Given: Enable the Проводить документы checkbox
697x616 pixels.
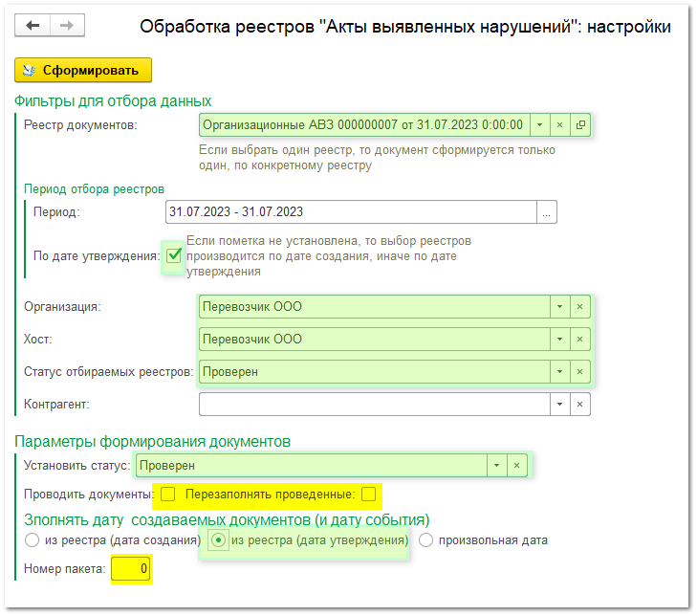Looking at the screenshot, I should [167, 495].
